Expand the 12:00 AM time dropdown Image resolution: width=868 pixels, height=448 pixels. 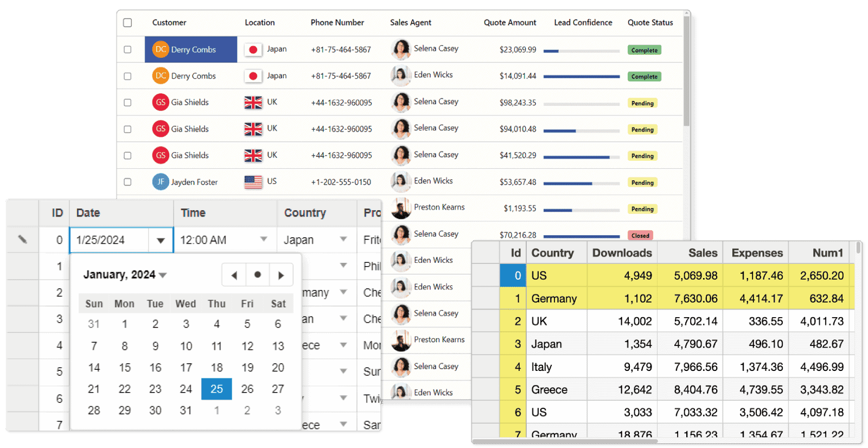click(264, 239)
